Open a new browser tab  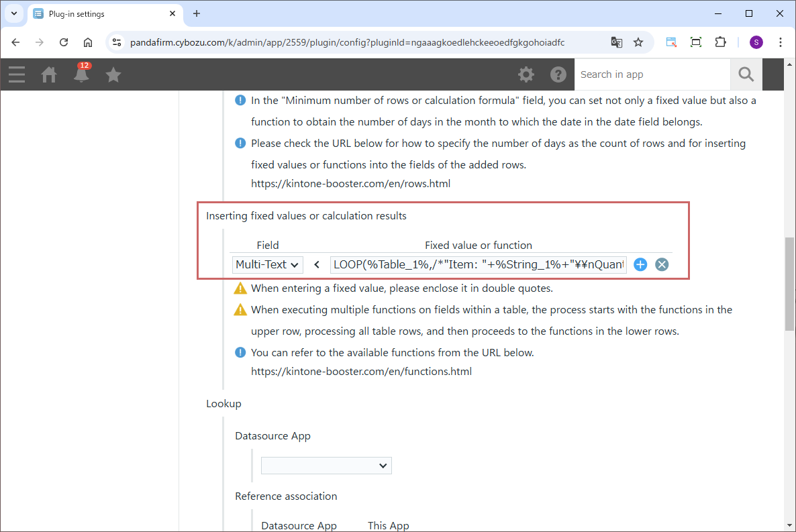click(x=197, y=13)
